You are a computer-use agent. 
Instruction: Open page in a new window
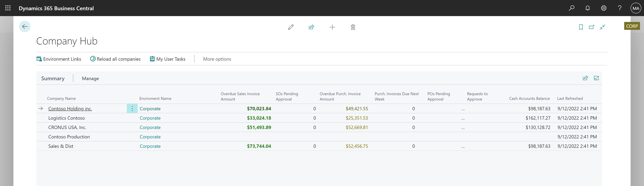592,27
